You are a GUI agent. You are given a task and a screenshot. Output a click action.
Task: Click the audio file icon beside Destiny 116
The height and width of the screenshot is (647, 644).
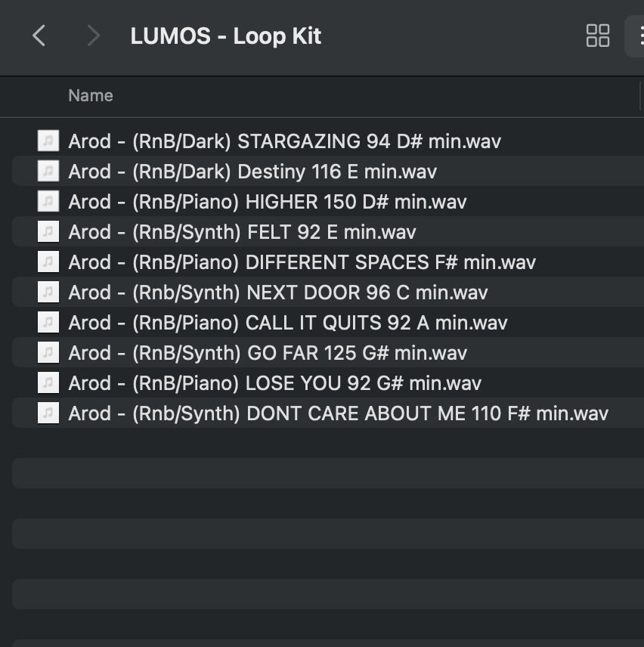point(48,171)
